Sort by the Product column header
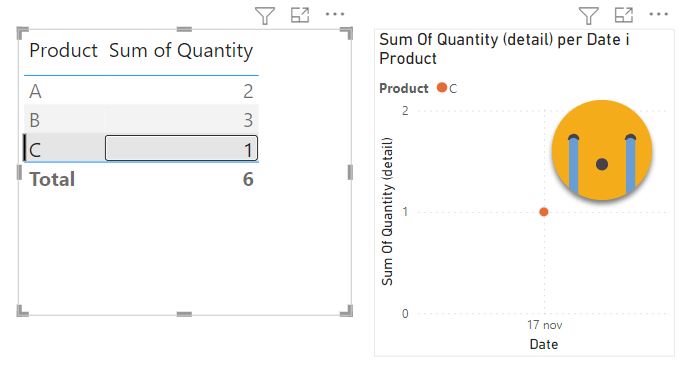 64,50
